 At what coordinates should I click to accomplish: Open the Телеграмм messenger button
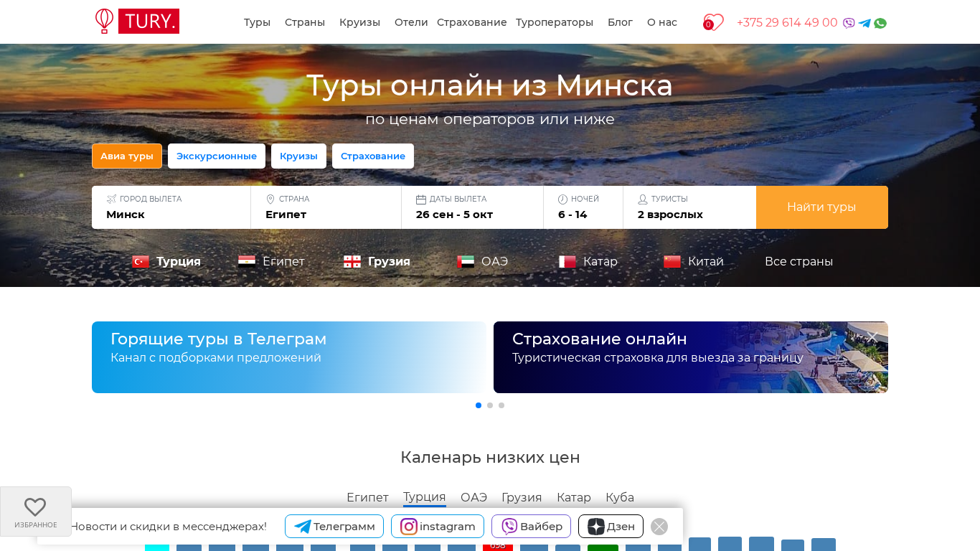tap(334, 527)
